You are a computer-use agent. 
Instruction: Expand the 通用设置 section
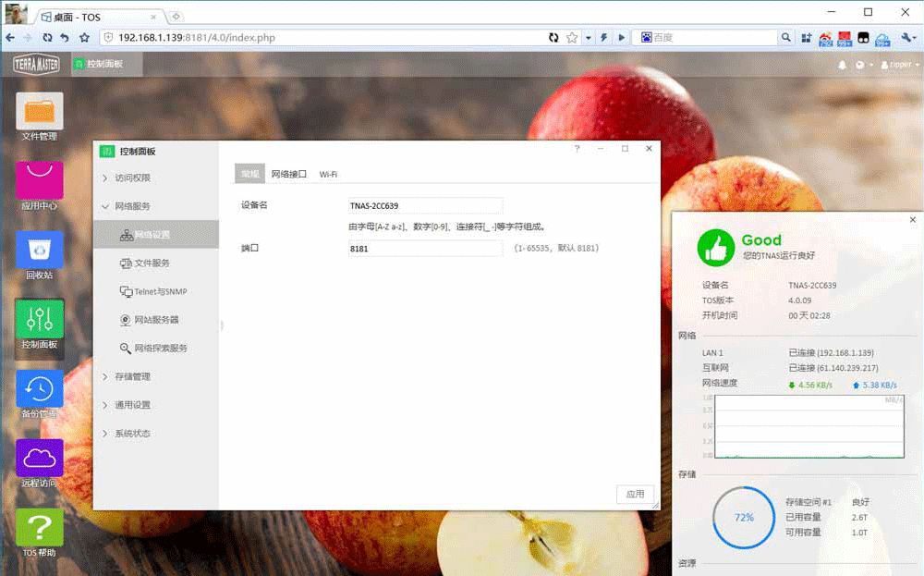132,405
